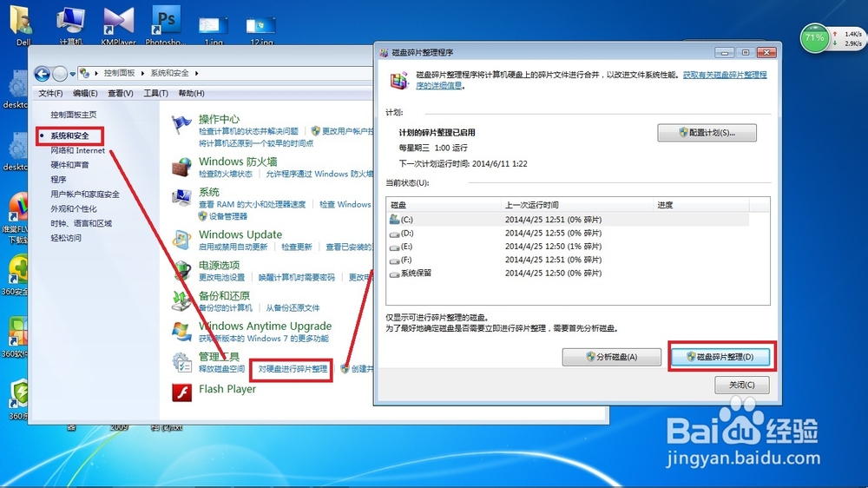Open the 查看(V) menu
868x488 pixels.
tap(120, 93)
